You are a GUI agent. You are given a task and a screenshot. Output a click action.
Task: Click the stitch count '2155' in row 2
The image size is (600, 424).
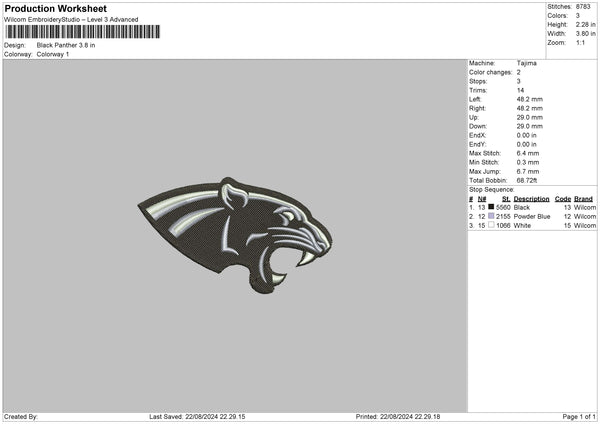click(x=503, y=217)
